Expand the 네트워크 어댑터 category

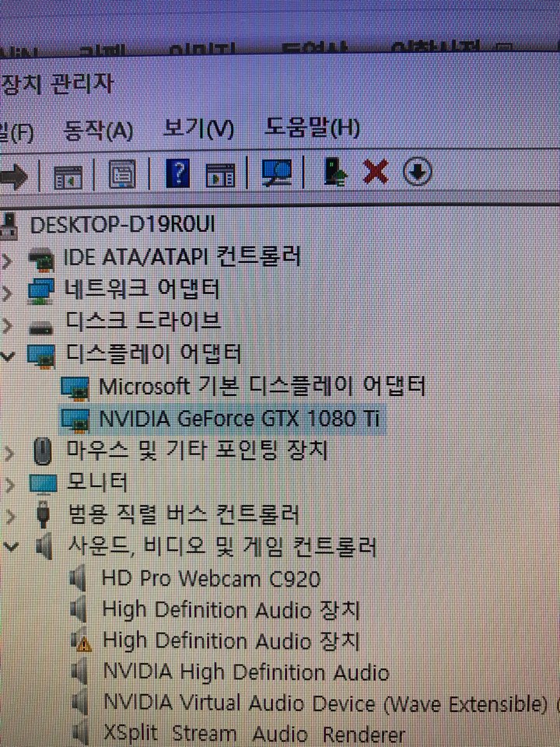9,293
